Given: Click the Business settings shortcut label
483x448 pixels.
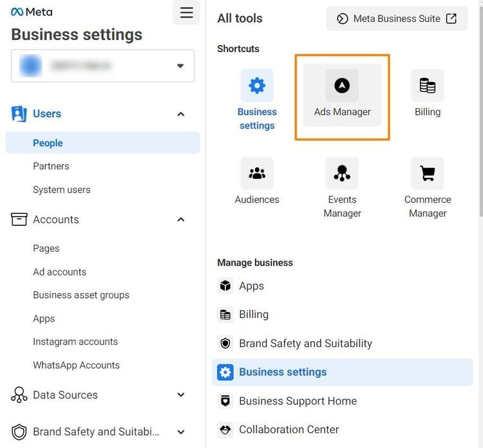Looking at the screenshot, I should click(257, 119).
